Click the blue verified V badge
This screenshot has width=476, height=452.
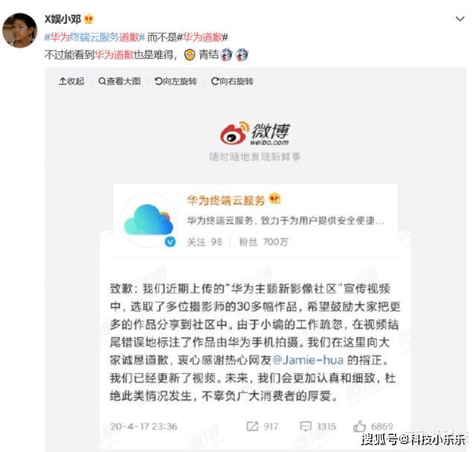tap(170, 242)
